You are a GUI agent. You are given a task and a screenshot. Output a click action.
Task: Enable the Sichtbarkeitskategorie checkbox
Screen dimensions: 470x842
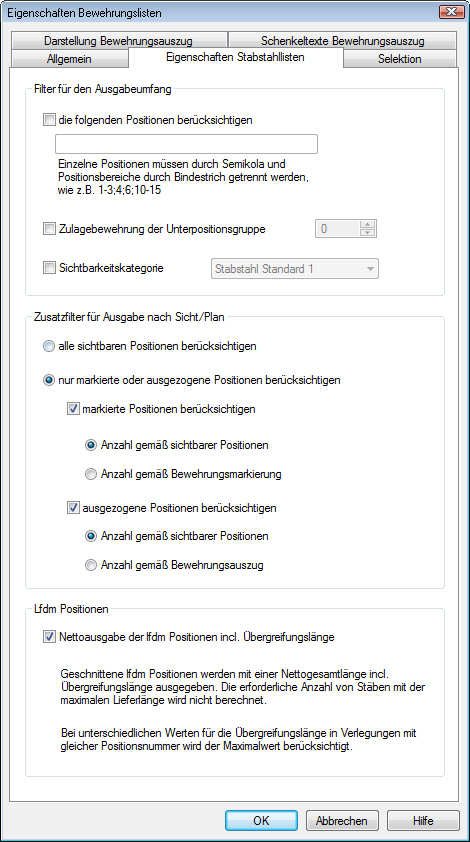[x=49, y=267]
